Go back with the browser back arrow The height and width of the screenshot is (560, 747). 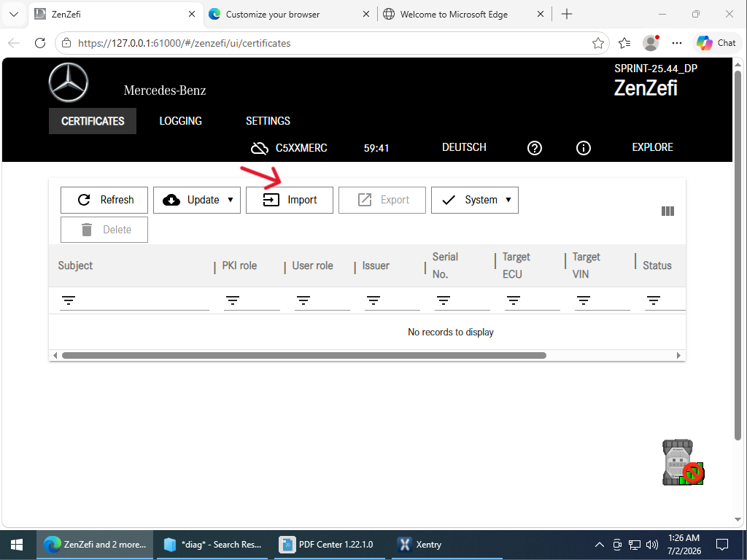[x=14, y=43]
